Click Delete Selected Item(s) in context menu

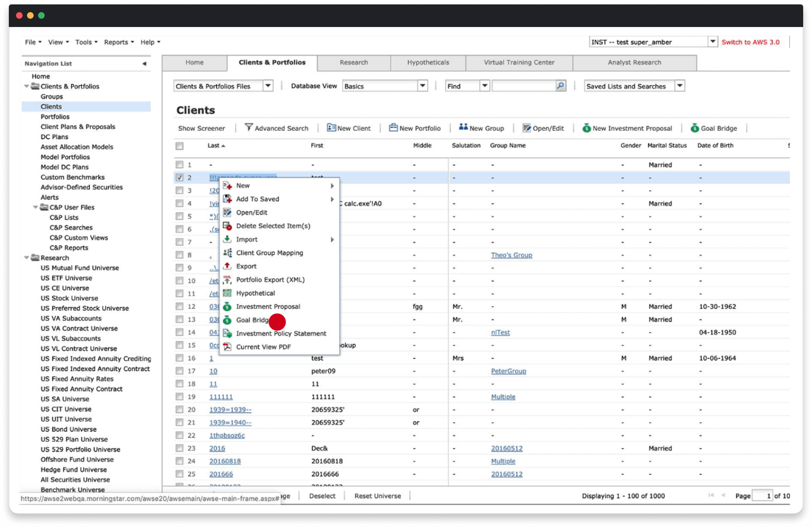coord(273,226)
